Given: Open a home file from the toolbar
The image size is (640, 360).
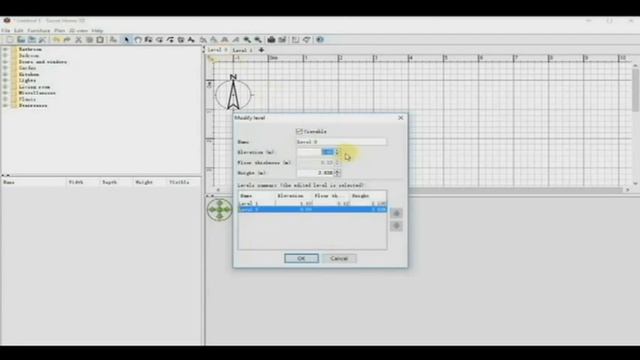Looking at the screenshot, I should click(x=21, y=40).
